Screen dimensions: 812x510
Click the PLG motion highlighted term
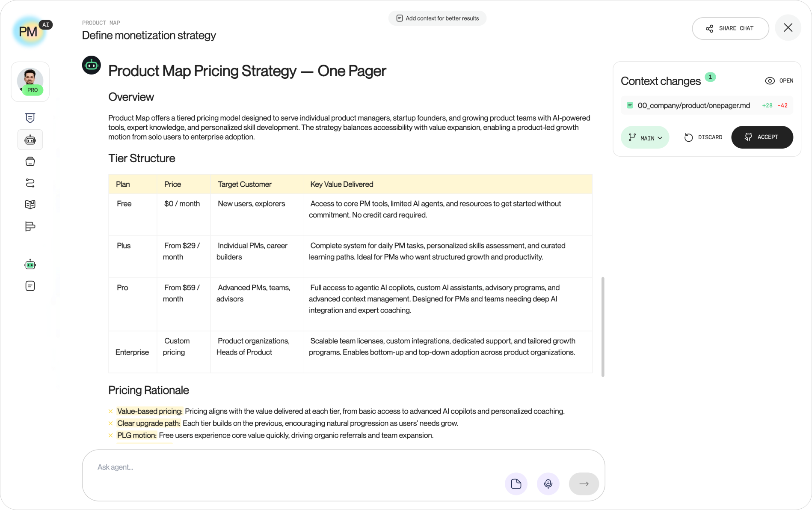pyautogui.click(x=137, y=435)
